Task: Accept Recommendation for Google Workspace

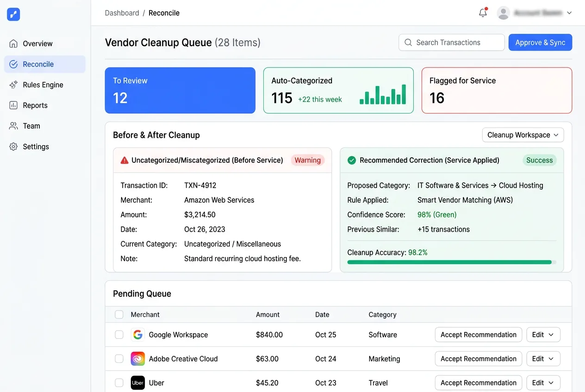Action: point(479,335)
